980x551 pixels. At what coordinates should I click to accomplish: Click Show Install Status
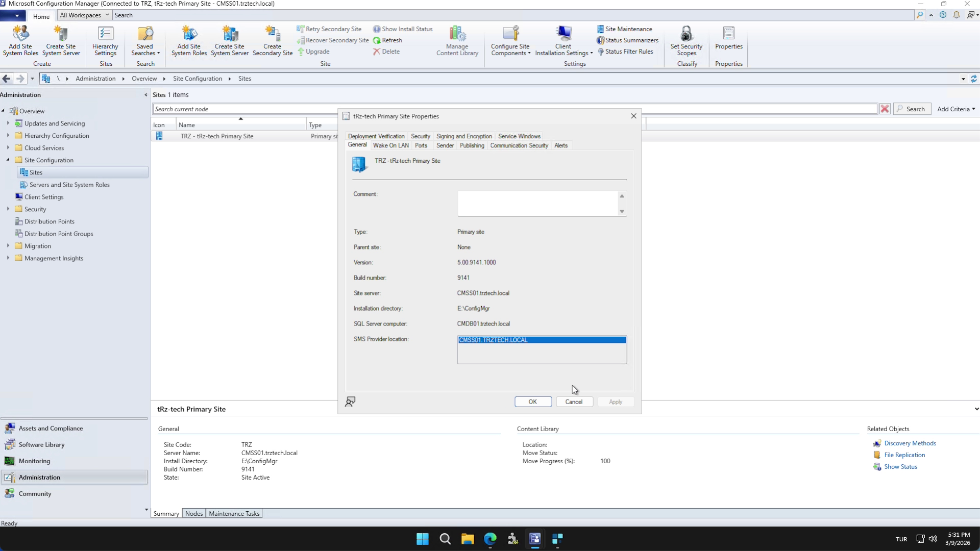(403, 29)
